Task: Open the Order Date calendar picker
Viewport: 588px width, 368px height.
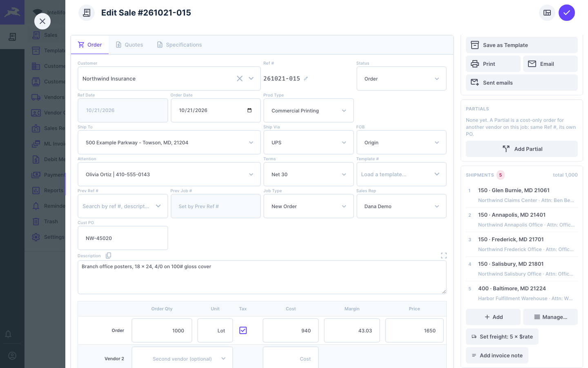Action: pos(249,110)
